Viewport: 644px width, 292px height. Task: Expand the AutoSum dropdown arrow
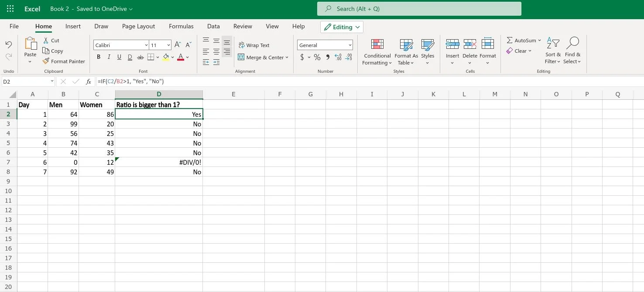[539, 40]
